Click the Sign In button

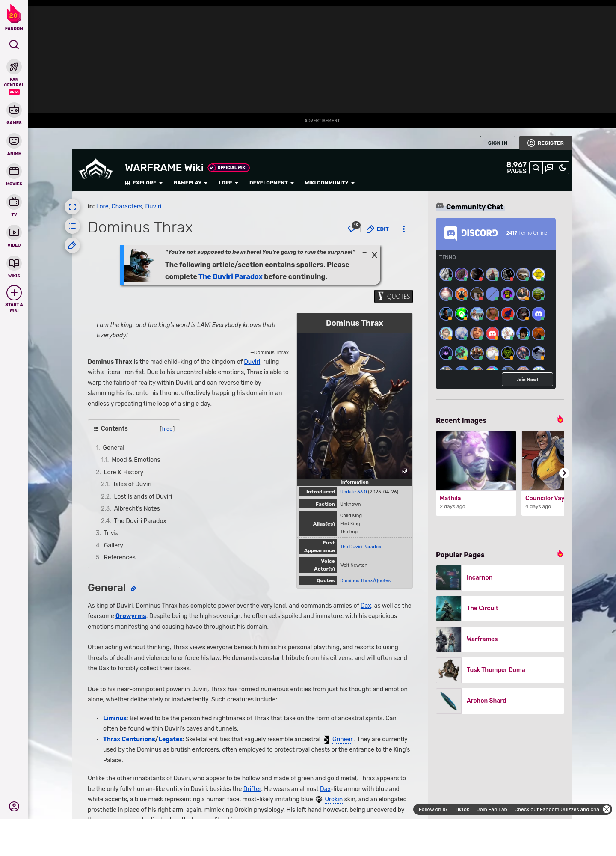498,143
